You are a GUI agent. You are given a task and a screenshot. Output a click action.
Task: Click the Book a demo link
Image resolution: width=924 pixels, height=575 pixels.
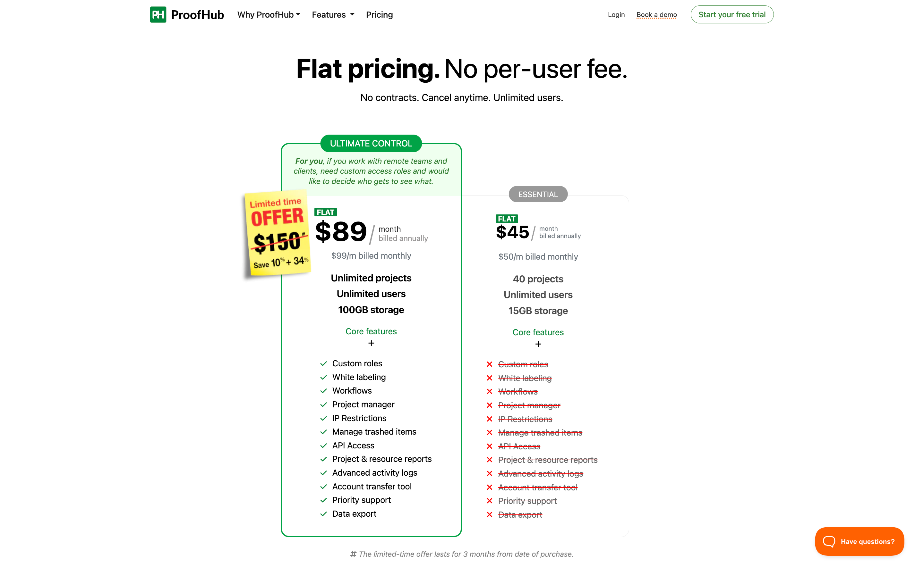click(656, 14)
